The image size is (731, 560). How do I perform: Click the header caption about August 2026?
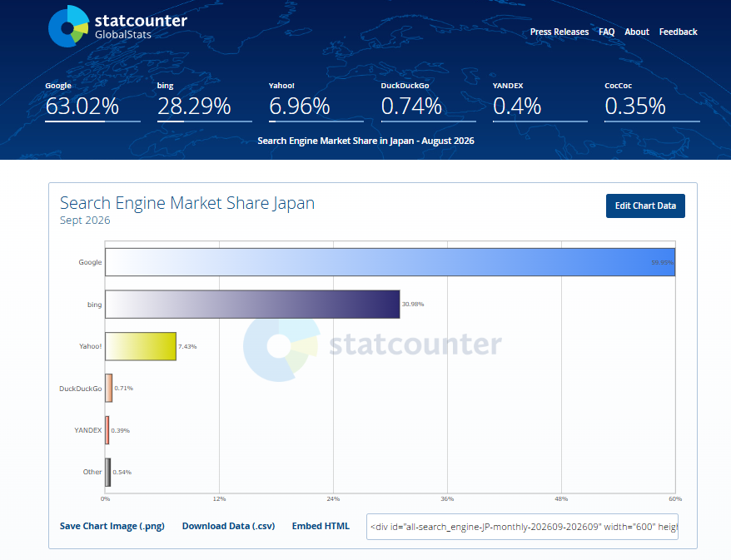click(365, 141)
